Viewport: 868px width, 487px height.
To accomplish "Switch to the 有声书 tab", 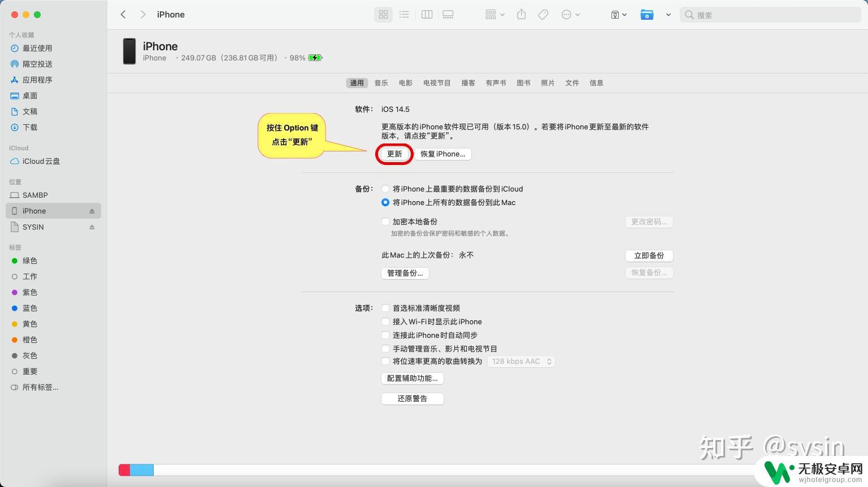I will pyautogui.click(x=496, y=83).
